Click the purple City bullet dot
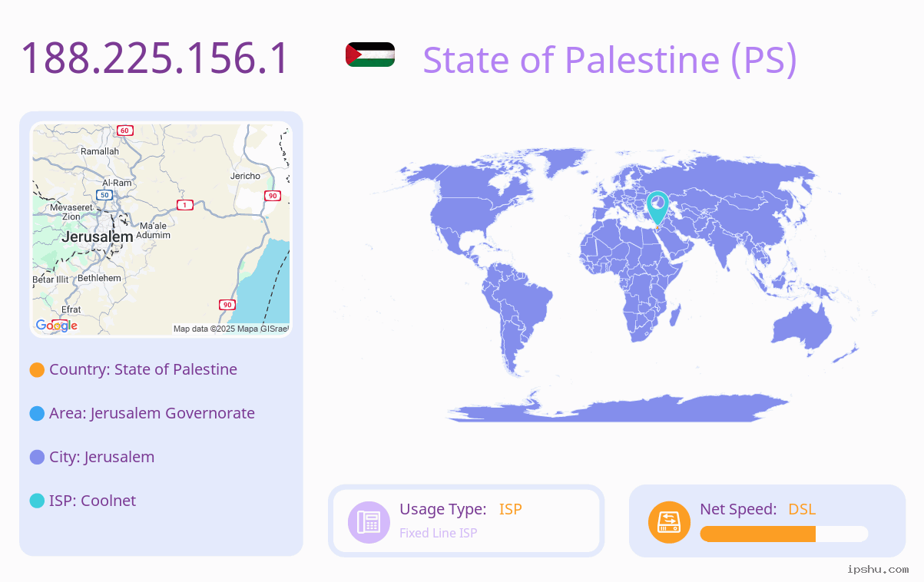 (37, 458)
